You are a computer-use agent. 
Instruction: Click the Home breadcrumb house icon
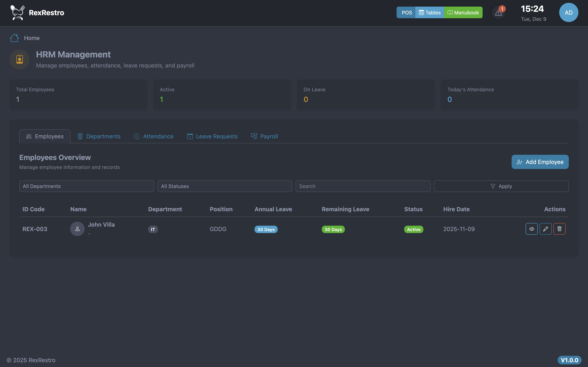[14, 38]
